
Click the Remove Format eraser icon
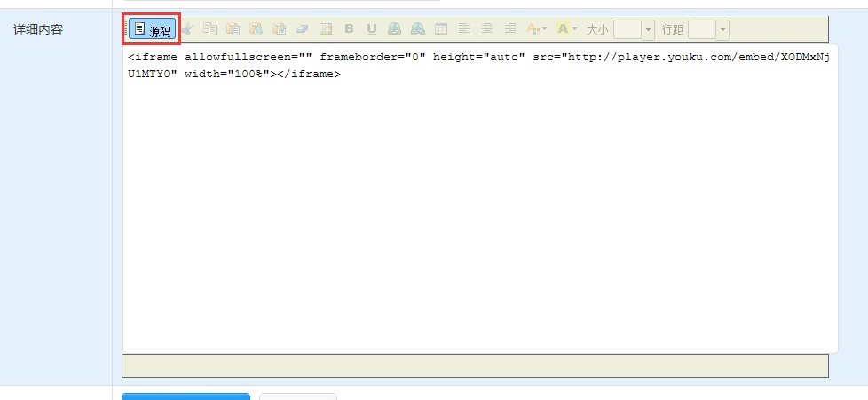click(x=303, y=28)
